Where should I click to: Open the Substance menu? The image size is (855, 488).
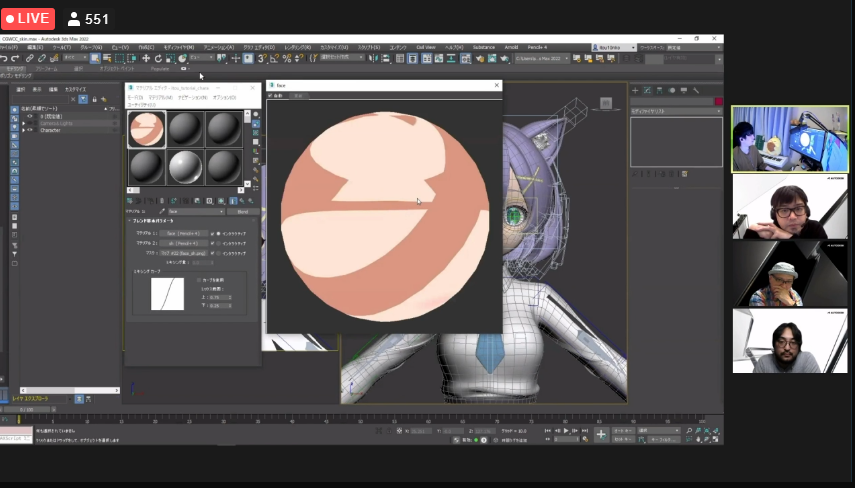coord(484,47)
